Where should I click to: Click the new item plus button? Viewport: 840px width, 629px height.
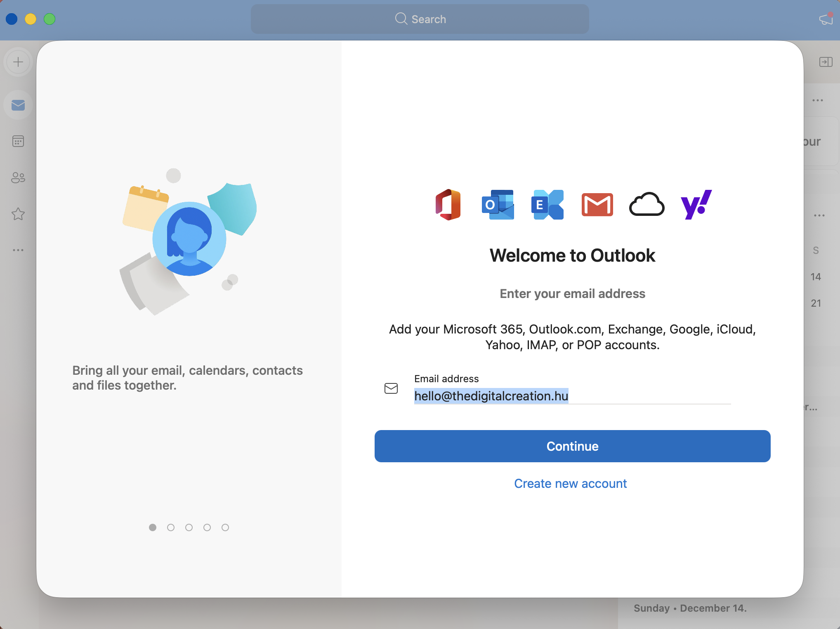point(18,62)
